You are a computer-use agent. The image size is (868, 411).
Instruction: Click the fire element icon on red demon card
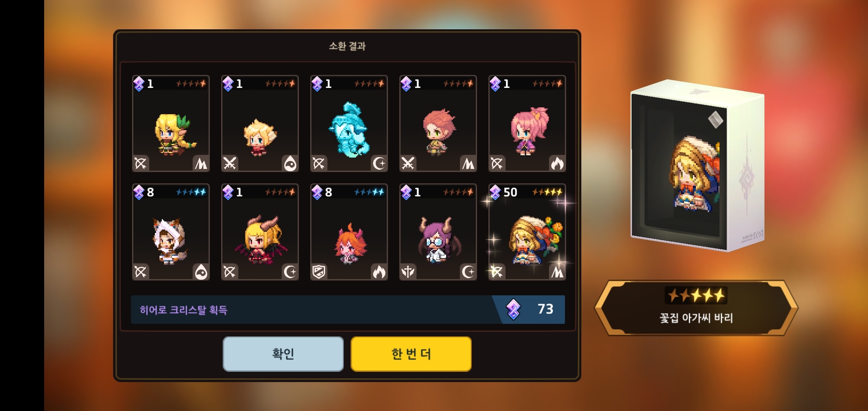379,272
